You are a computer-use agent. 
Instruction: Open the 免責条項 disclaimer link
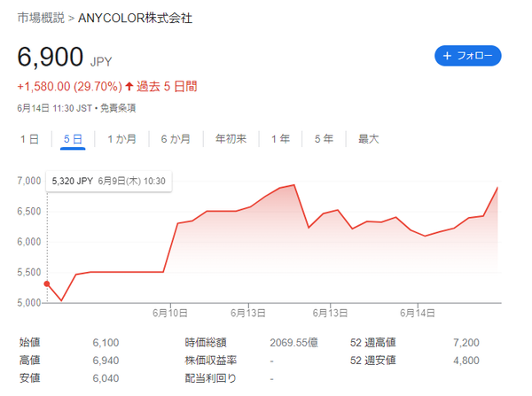tap(118, 108)
